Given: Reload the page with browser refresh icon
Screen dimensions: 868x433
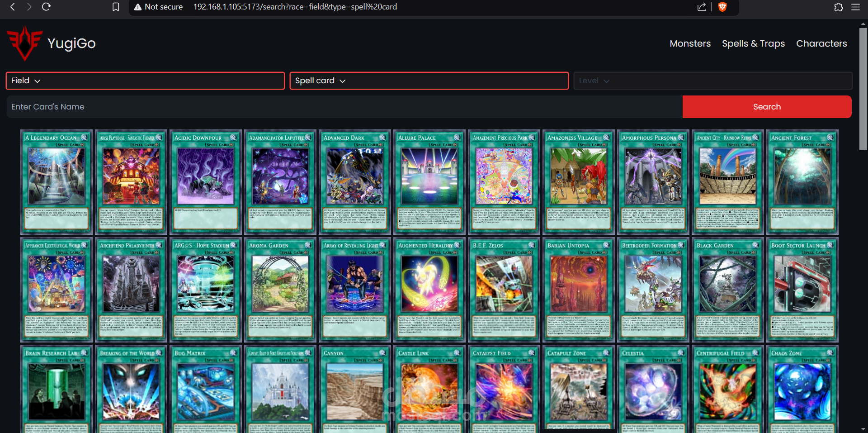Looking at the screenshot, I should click(x=46, y=7).
